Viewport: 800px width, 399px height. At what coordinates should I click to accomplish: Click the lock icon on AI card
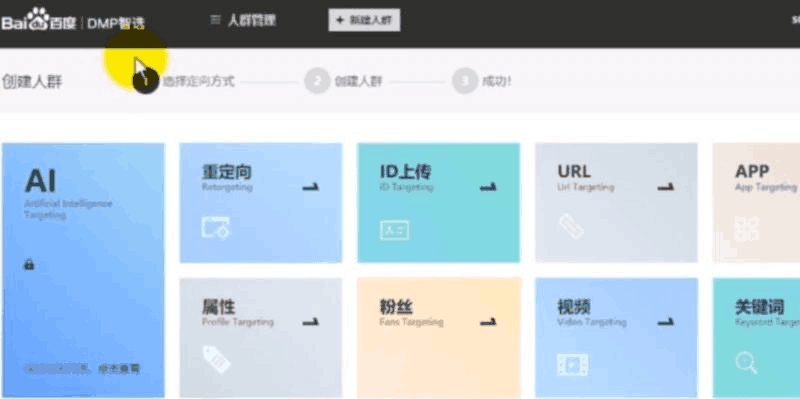[29, 264]
